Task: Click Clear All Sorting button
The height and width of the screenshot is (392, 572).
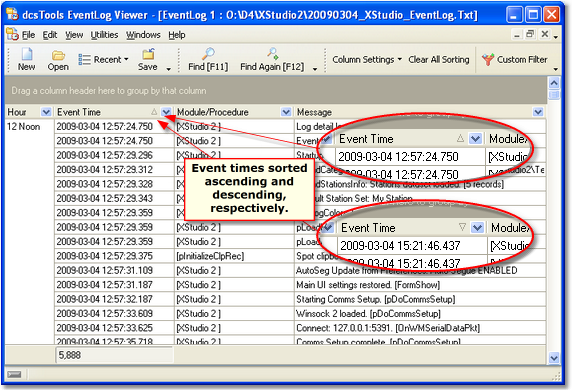Action: (x=438, y=59)
